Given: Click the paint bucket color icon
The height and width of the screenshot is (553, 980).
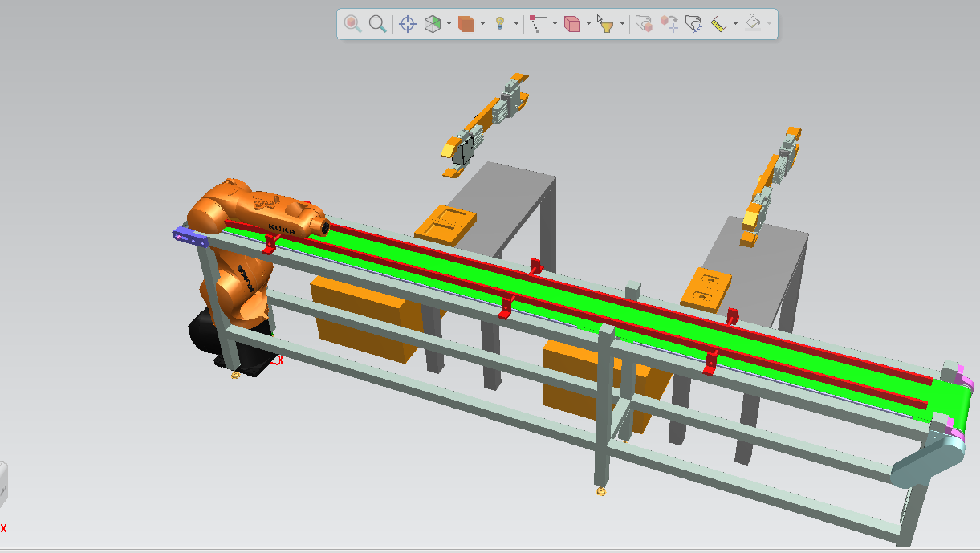Looking at the screenshot, I should point(753,24).
